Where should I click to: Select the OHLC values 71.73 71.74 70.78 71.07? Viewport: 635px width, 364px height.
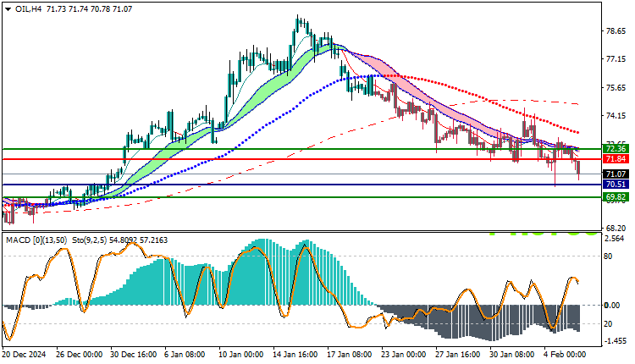(89, 9)
